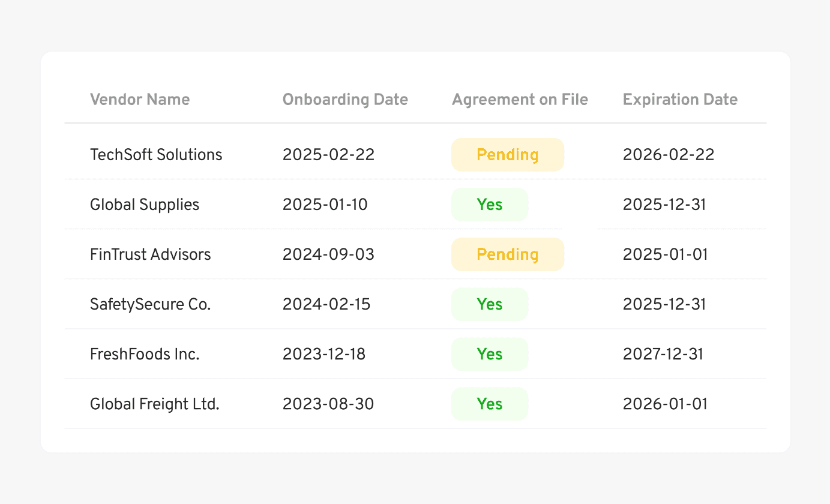Click the Yes badge for FreshFoods Inc.

coord(490,354)
